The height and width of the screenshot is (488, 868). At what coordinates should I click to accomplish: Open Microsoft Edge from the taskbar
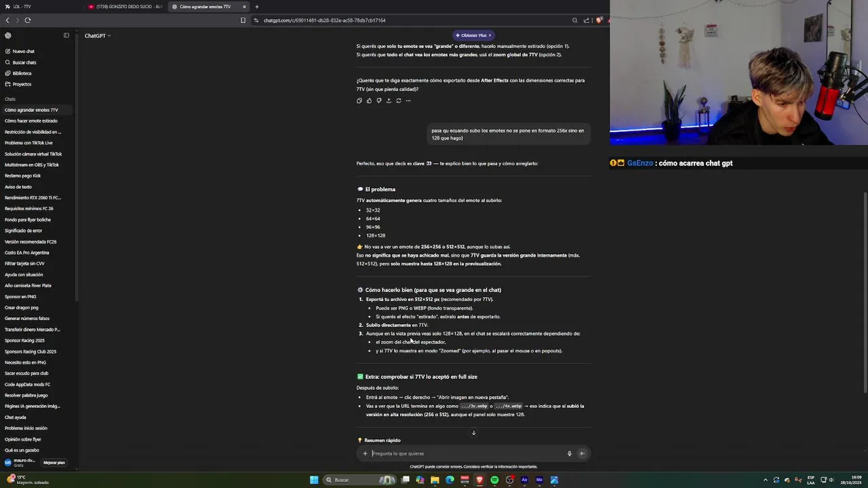coord(450,480)
